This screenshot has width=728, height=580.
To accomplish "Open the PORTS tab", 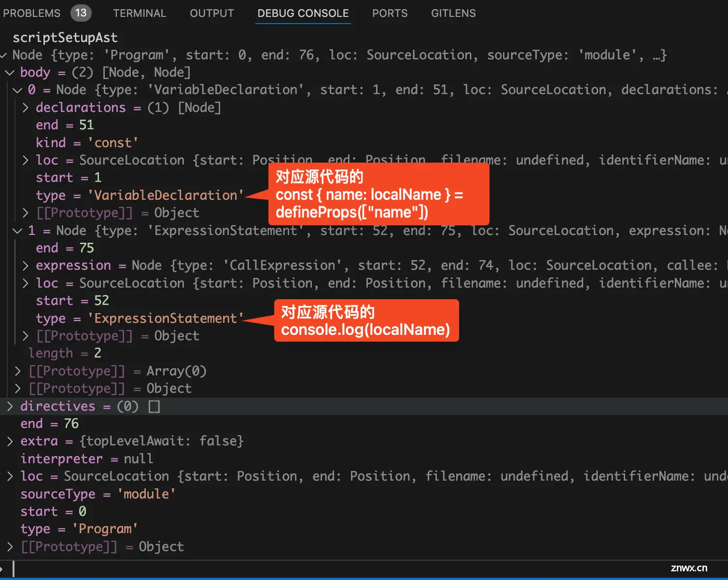I will point(390,13).
